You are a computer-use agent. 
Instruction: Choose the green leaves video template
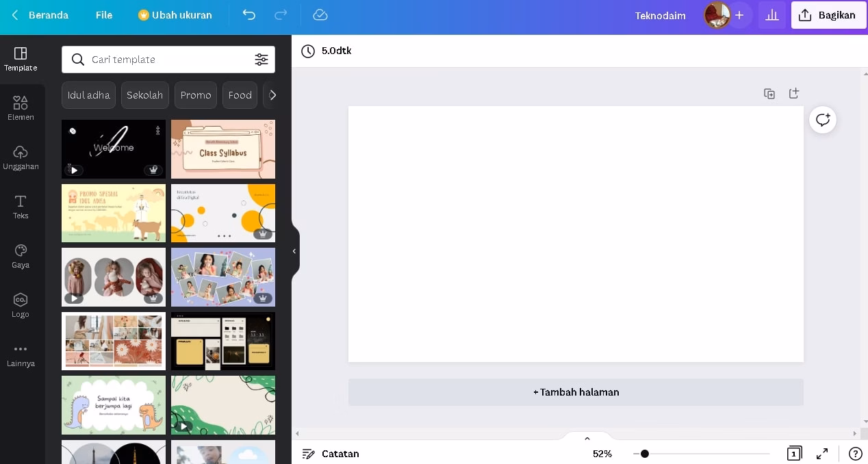coord(223,405)
